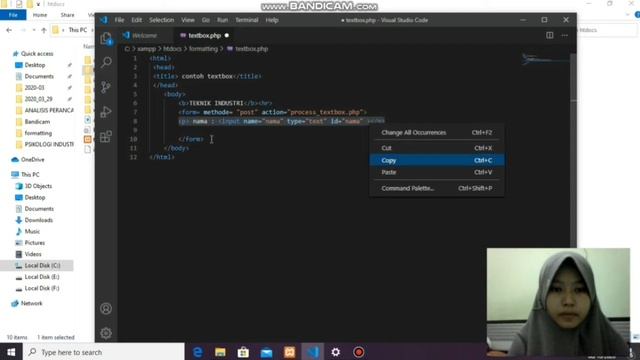Open XAMPP icon in the taskbar

tap(289, 352)
